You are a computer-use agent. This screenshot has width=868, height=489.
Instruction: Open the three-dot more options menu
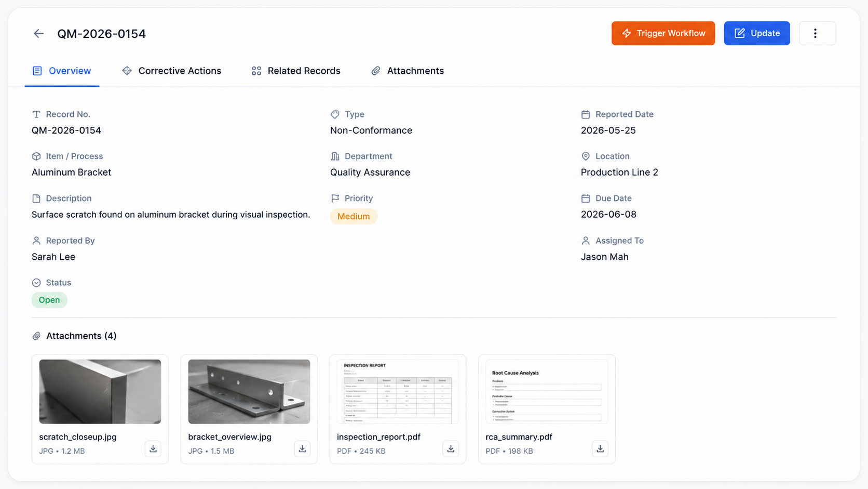817,33
